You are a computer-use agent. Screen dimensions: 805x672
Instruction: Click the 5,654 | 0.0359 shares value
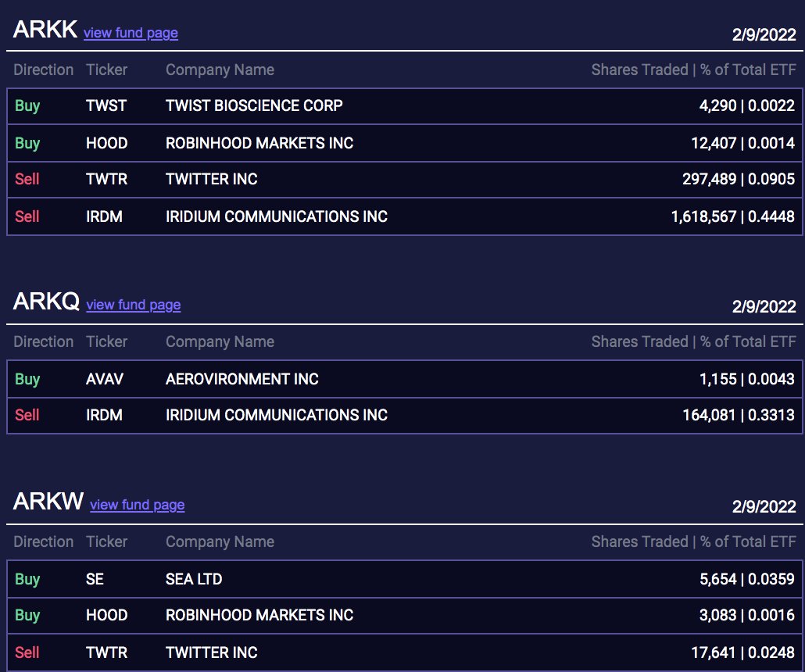747,580
